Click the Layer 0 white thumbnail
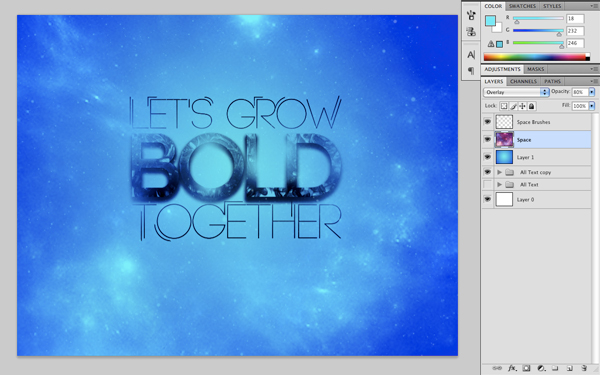This screenshot has height=375, width=600. coord(504,199)
